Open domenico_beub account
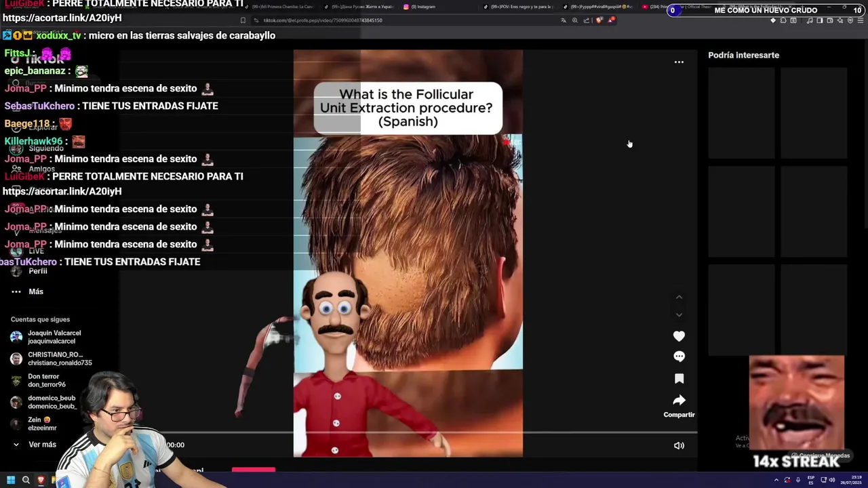This screenshot has height=488, width=868. coord(43,402)
